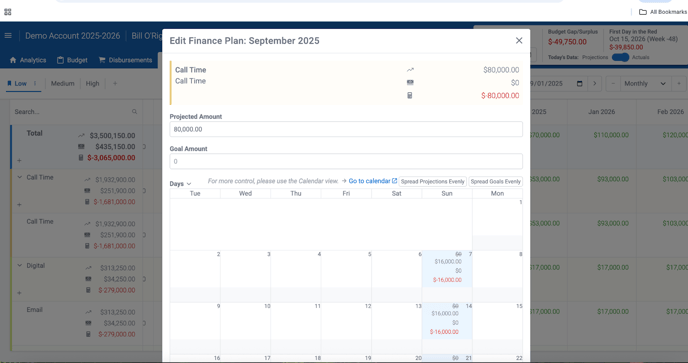Click the Budget Gap value $-49,750.00

(x=567, y=42)
